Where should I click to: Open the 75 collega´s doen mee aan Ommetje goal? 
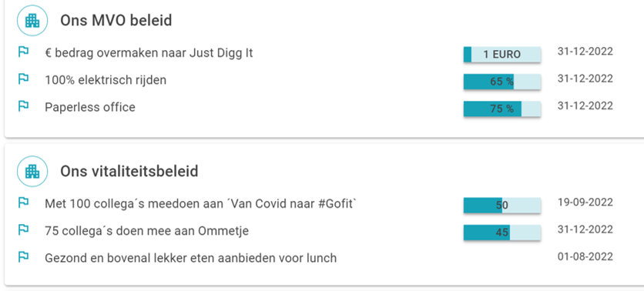click(146, 231)
